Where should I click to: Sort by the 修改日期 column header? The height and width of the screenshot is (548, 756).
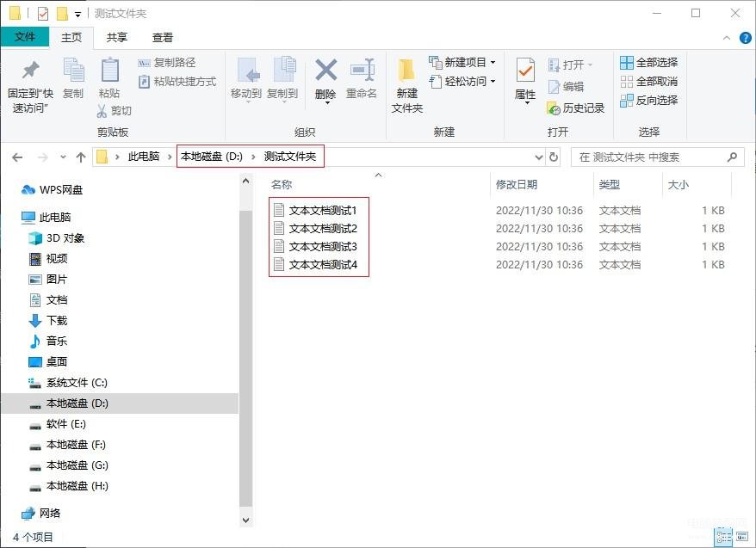(x=517, y=184)
